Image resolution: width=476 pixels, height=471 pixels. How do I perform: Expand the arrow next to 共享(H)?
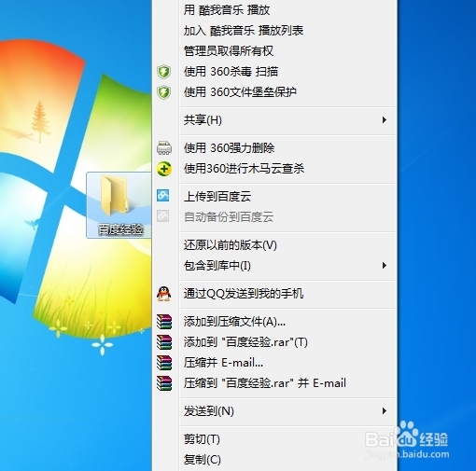385,120
